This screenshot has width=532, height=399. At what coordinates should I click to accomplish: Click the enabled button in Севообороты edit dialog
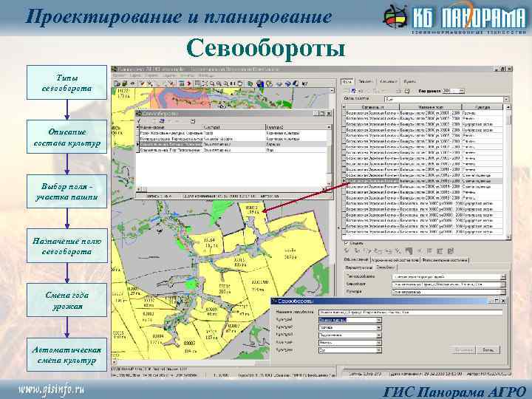[x=488, y=349]
